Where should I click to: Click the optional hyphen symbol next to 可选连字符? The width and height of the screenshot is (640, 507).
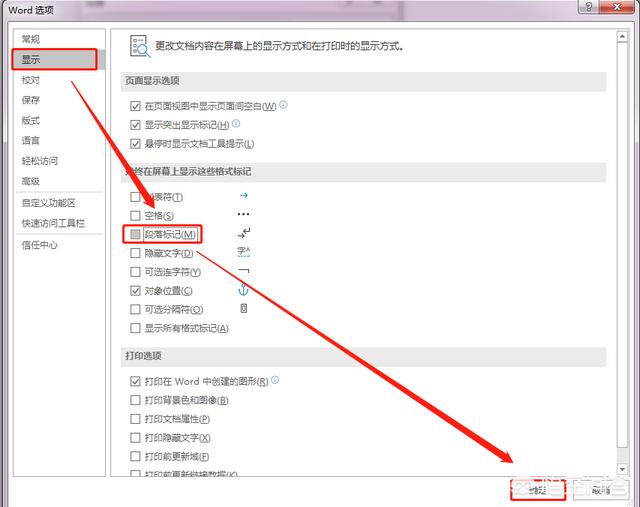(244, 271)
